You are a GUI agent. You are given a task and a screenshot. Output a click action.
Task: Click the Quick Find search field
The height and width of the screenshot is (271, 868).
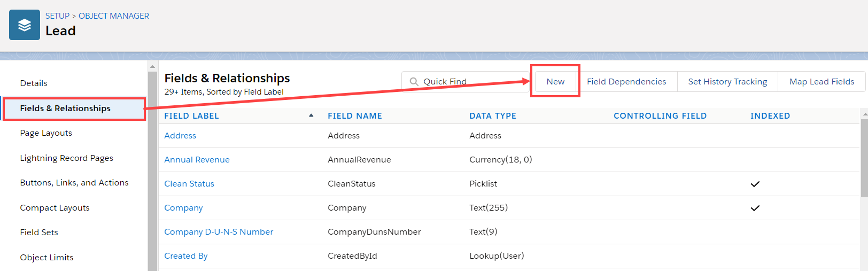[x=465, y=82]
